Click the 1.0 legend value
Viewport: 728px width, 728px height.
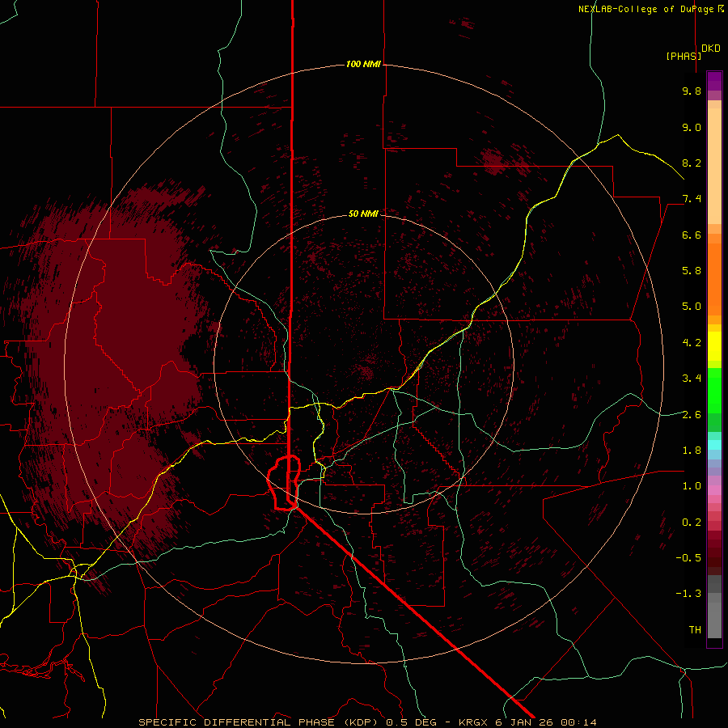pos(692,486)
